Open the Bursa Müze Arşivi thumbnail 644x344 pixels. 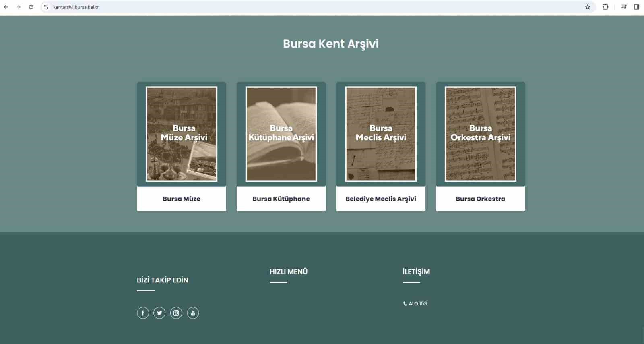pyautogui.click(x=182, y=134)
